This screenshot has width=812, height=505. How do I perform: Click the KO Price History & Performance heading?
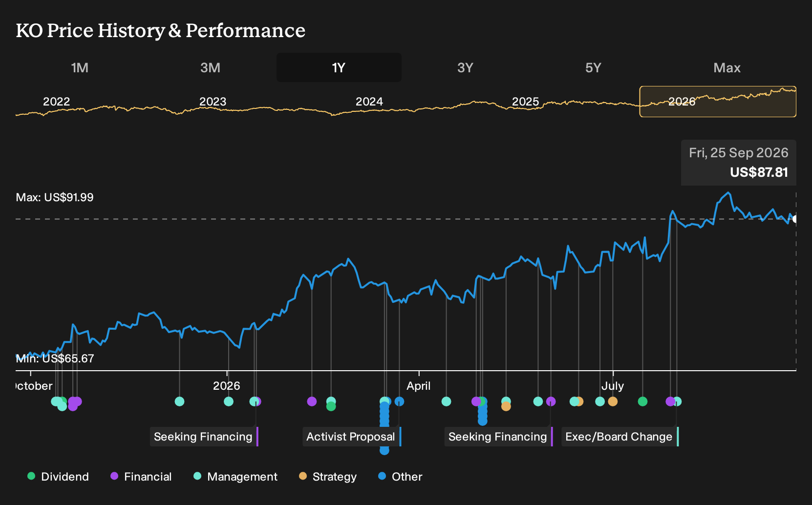click(x=161, y=30)
